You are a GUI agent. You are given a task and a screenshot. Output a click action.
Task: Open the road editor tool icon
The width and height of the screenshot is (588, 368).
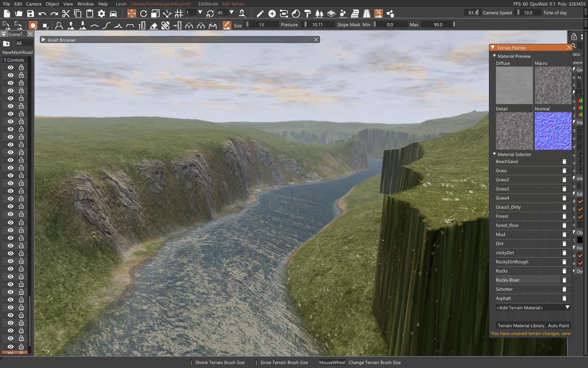tap(366, 14)
